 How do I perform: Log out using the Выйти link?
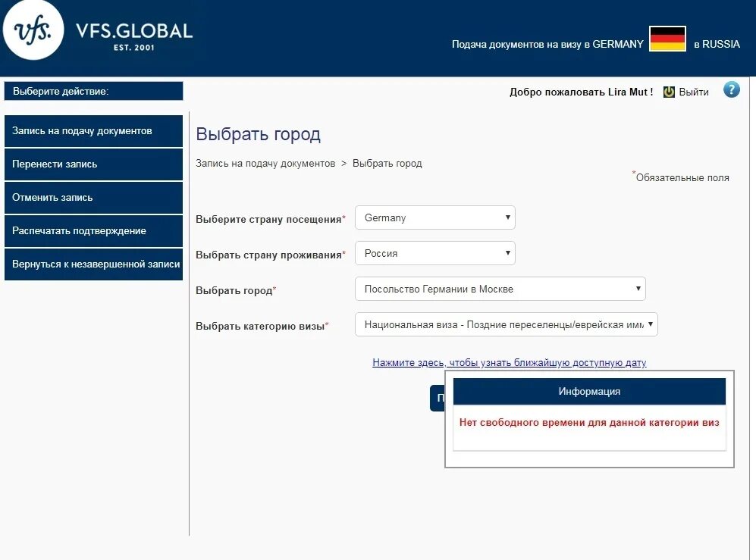tap(693, 92)
